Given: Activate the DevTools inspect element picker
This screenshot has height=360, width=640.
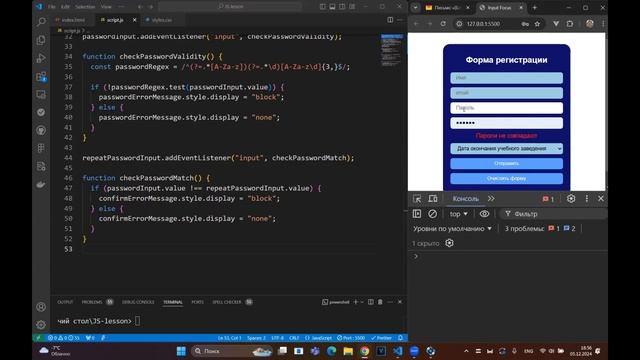Looking at the screenshot, I should [417, 199].
